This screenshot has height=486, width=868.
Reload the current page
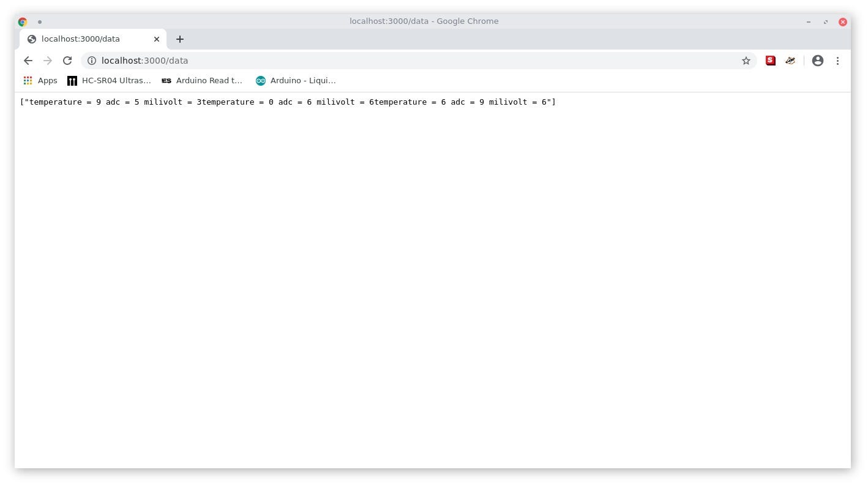pos(67,61)
